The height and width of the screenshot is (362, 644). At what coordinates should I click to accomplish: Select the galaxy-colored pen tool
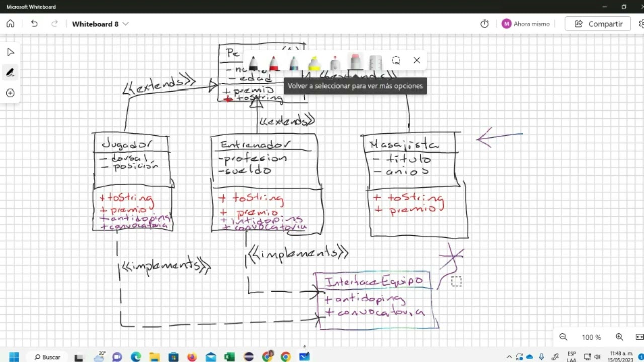click(294, 63)
